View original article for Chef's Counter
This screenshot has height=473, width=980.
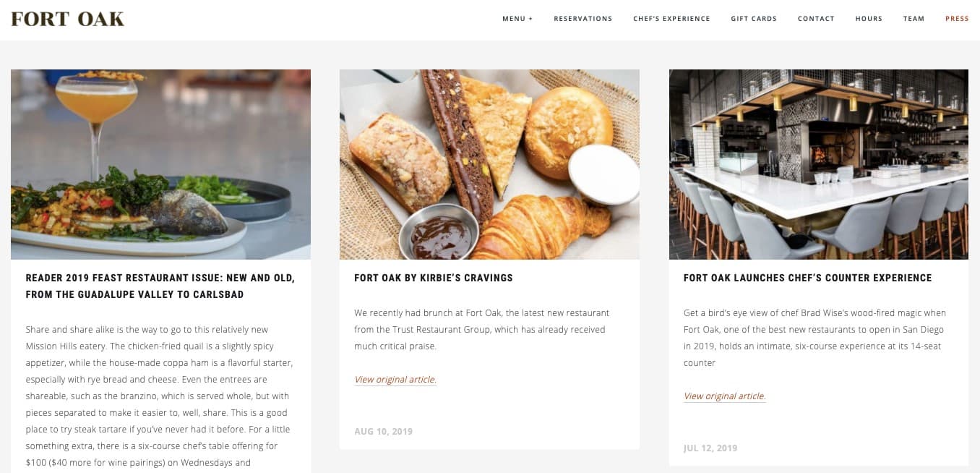pos(724,396)
